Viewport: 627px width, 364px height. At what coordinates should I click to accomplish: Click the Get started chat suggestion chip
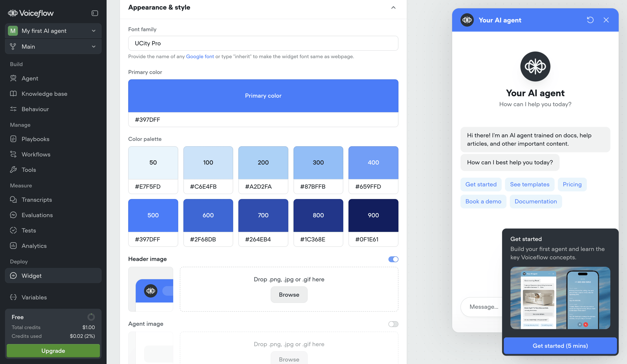tap(481, 184)
